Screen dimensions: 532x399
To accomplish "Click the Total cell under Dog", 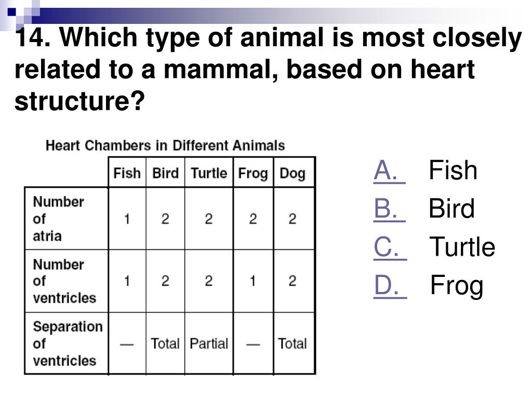I will tap(292, 343).
